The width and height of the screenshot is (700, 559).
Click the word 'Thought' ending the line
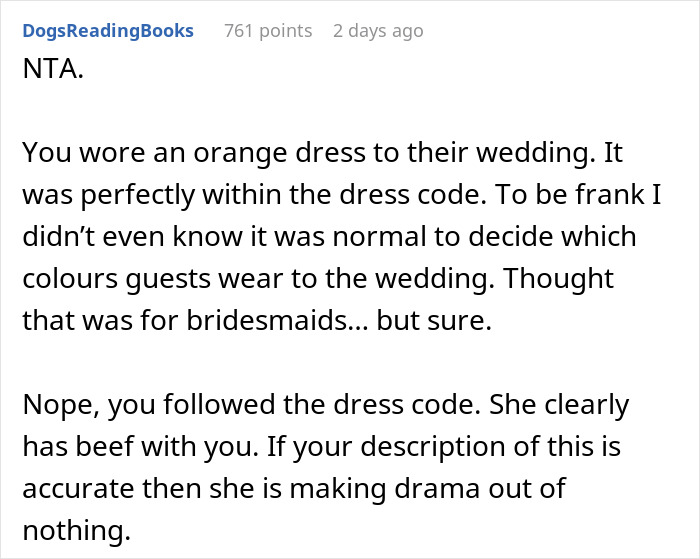(x=559, y=279)
